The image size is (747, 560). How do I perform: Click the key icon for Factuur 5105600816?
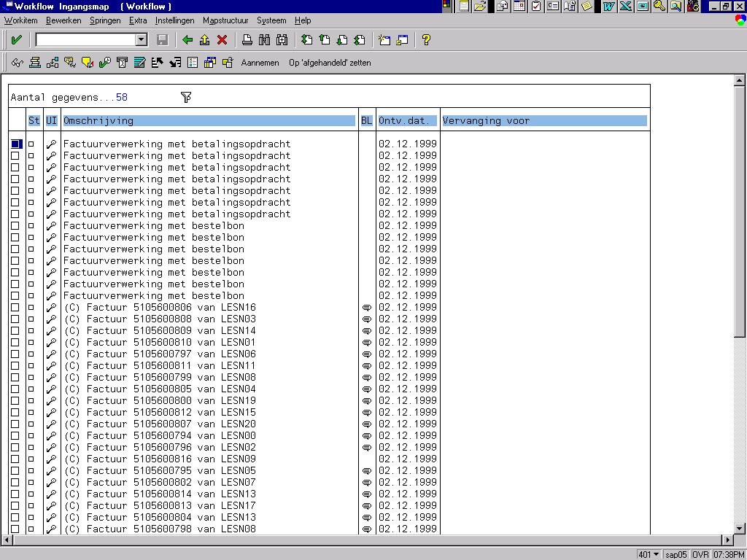click(x=52, y=459)
